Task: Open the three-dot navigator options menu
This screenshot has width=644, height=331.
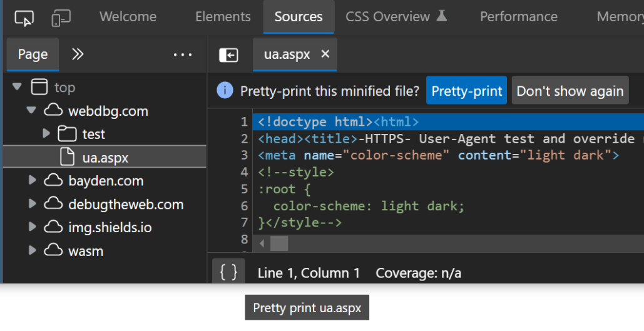Action: (183, 55)
